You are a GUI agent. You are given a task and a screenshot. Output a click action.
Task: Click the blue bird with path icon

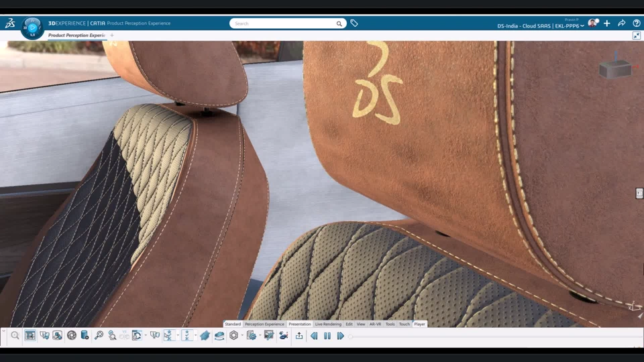coord(283,336)
